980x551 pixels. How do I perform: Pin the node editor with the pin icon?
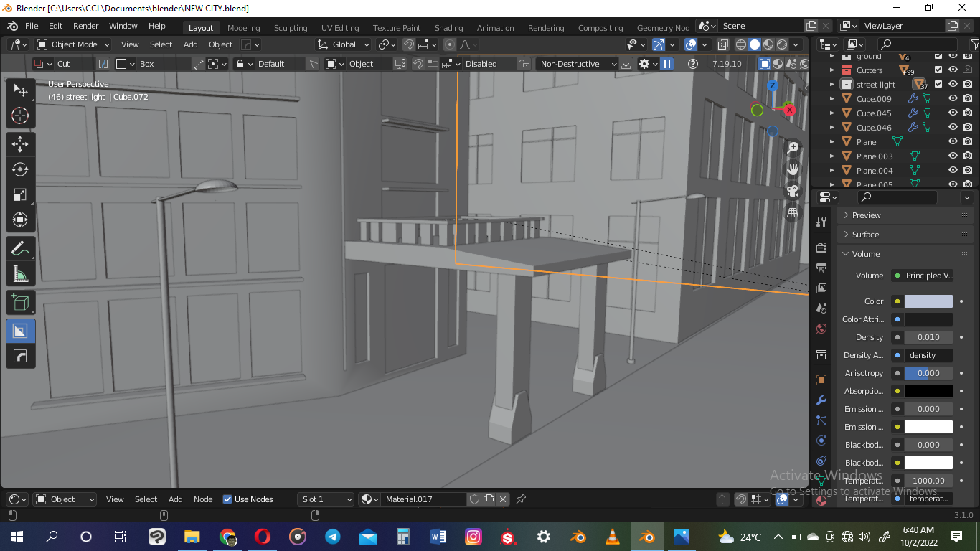(x=522, y=499)
